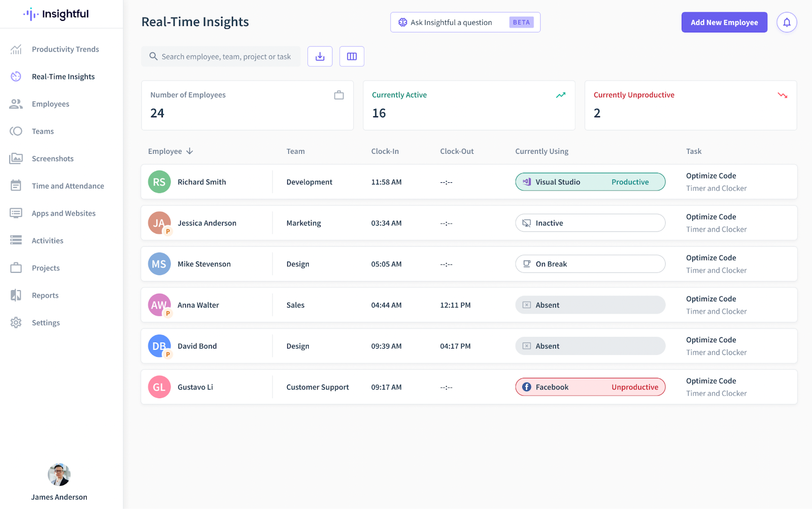Click the Screenshots icon in sidebar
The height and width of the screenshot is (509, 812).
tap(16, 158)
